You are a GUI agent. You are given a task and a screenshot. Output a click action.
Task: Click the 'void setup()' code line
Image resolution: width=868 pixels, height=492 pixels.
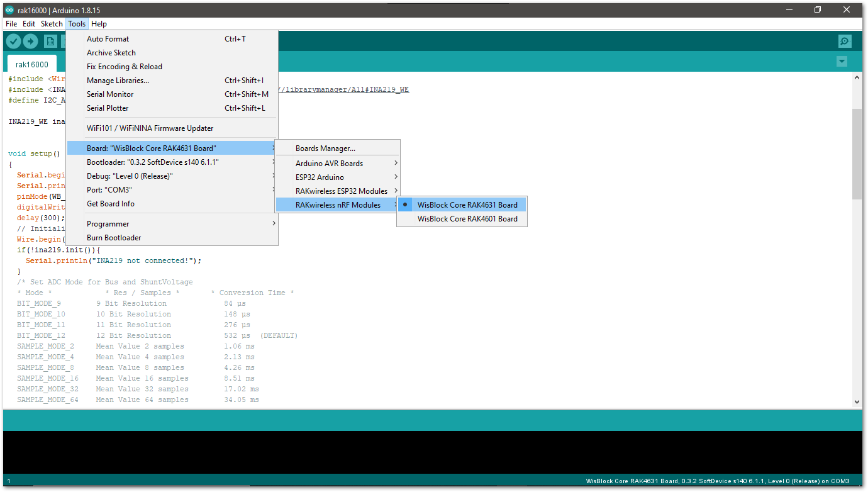click(34, 154)
